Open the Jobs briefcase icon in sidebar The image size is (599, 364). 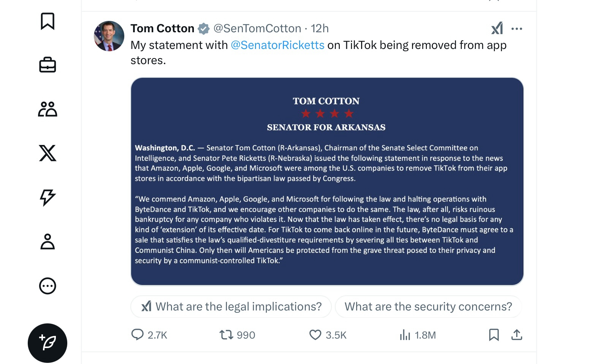(48, 65)
